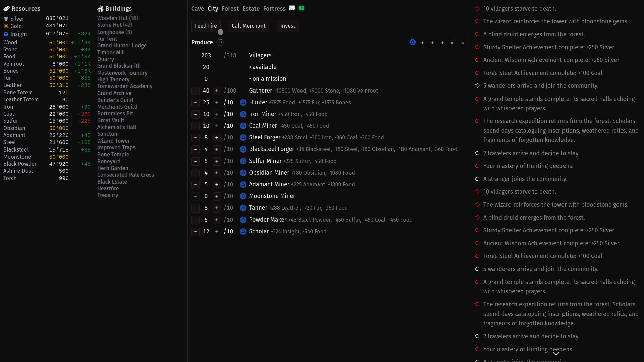The image size is (644, 362).
Task: Open the Estate tab
Action: (x=251, y=9)
